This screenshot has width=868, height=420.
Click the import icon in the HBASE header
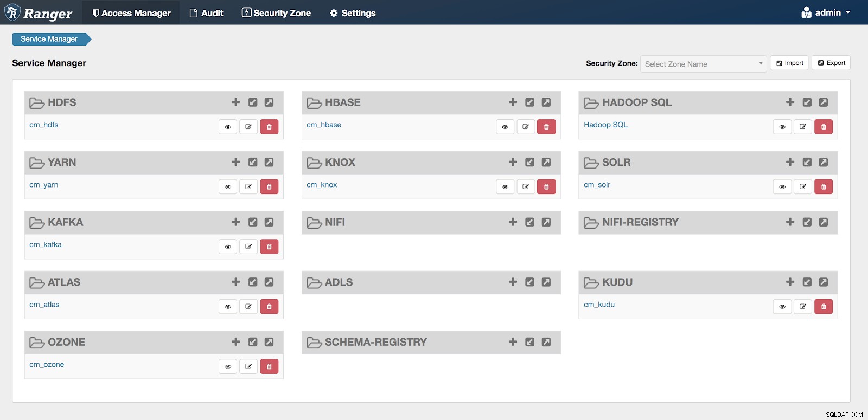pyautogui.click(x=530, y=102)
